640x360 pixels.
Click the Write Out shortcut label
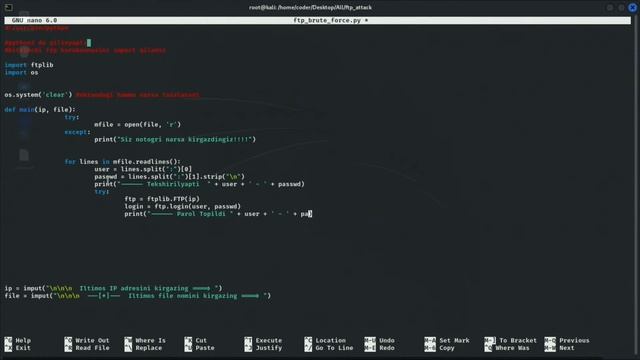[x=92, y=340]
